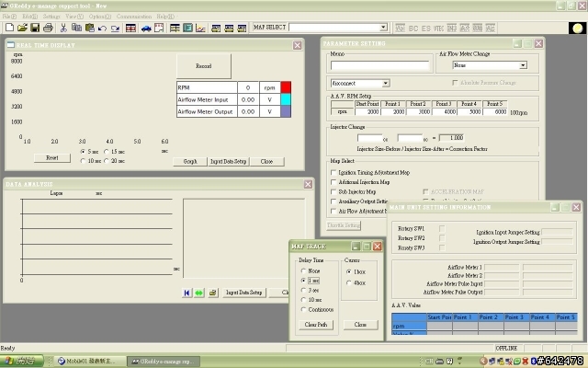Screen dimensions: 588x368
Task: Select None delay time in Map Trace
Action: click(303, 270)
